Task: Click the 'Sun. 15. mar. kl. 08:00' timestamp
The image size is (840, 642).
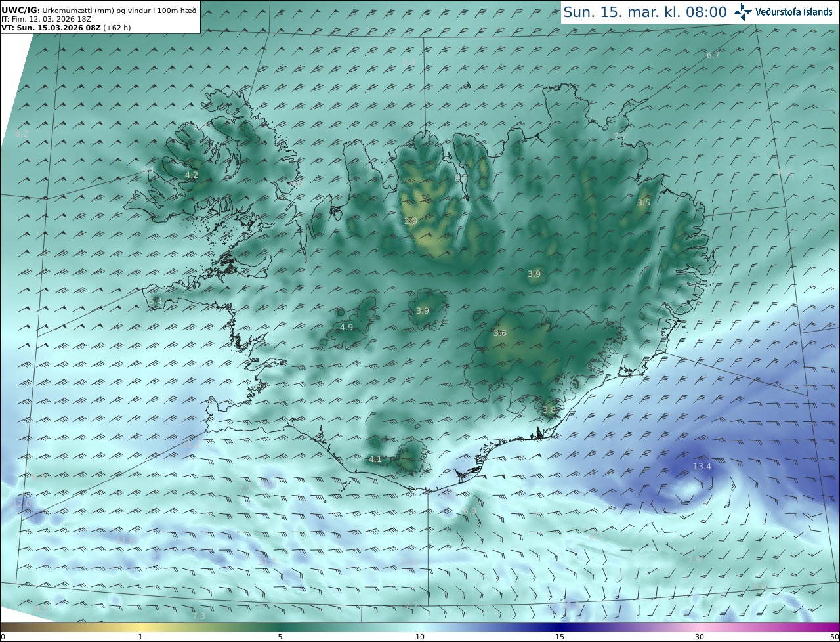Action: [645, 12]
